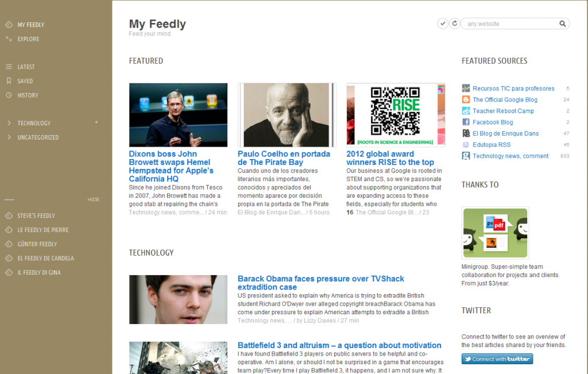The width and height of the screenshot is (588, 374).
Task: Click the refresh feed icon
Action: [455, 24]
